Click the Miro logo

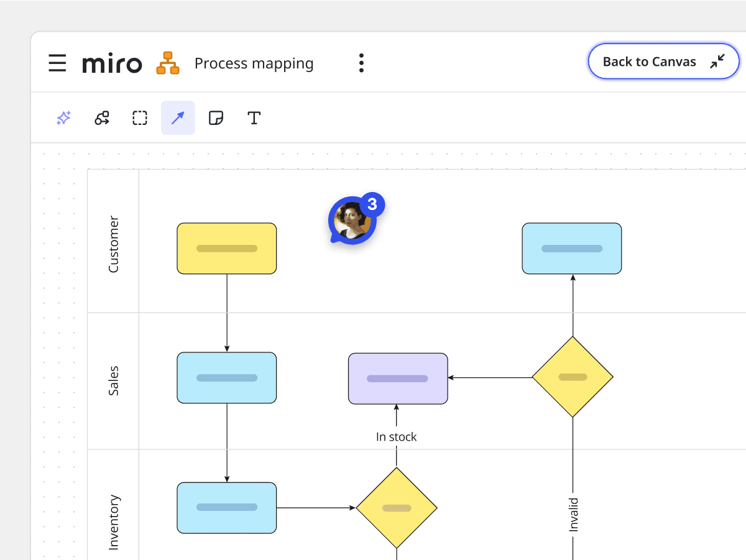112,63
